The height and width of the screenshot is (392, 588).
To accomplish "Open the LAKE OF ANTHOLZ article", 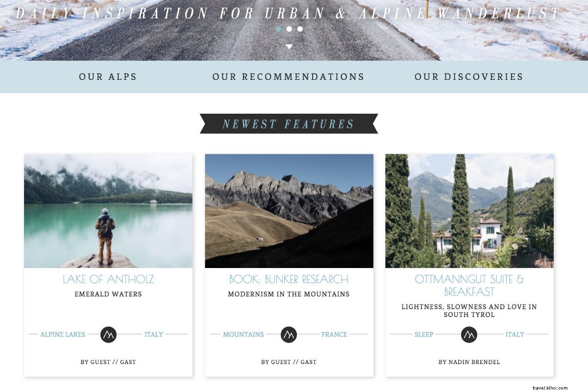I will (x=108, y=279).
